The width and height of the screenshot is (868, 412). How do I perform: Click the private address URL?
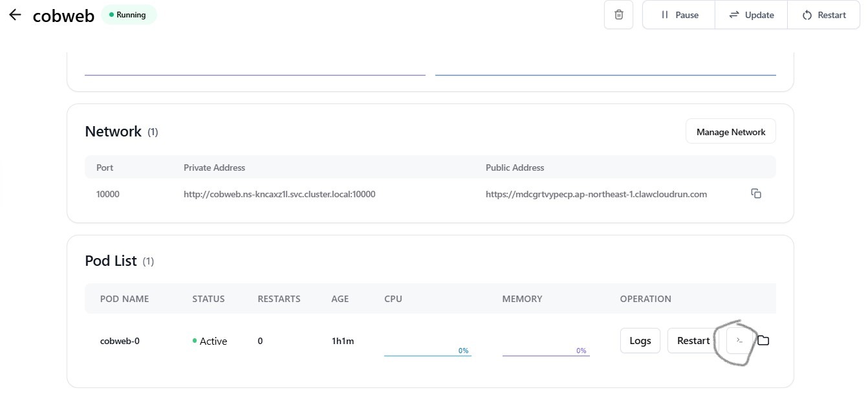(x=279, y=194)
